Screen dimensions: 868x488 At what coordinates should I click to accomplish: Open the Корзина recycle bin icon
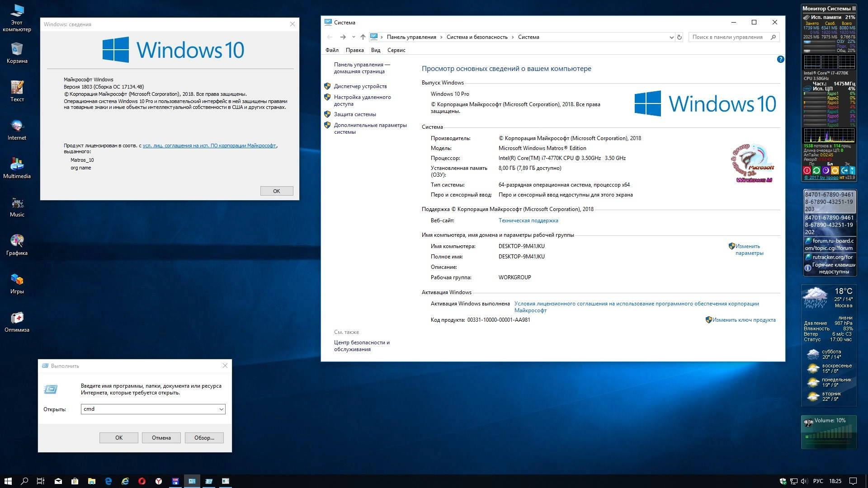point(17,53)
